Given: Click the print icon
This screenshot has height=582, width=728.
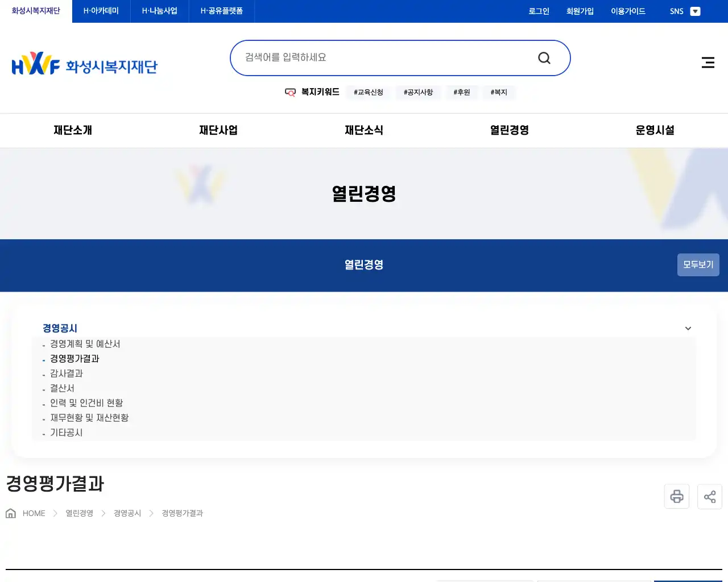Looking at the screenshot, I should tap(676, 496).
